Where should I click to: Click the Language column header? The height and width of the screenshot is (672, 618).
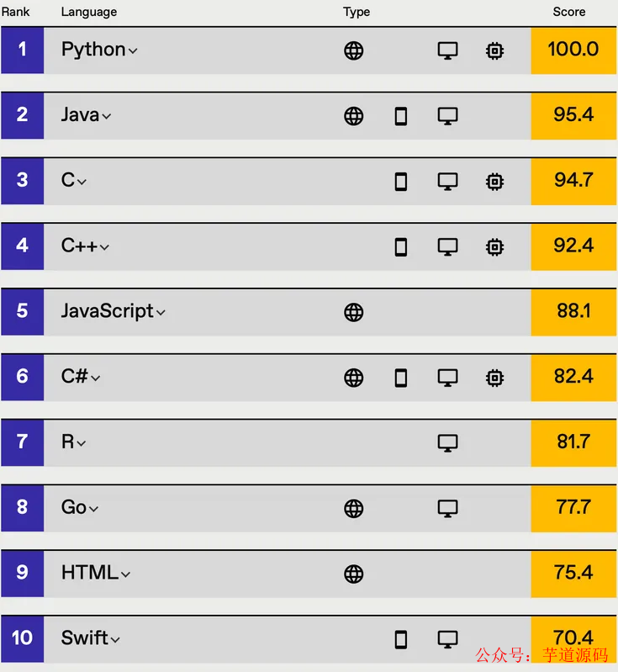point(89,12)
